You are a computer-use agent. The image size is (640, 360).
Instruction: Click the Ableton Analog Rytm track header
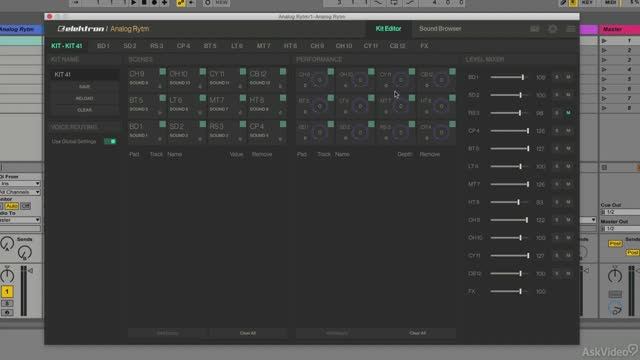pyautogui.click(x=20, y=29)
